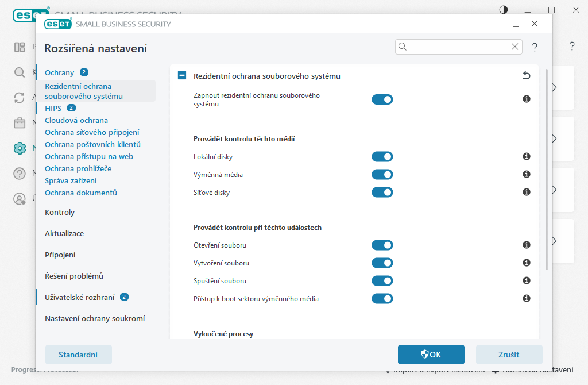Collapse the Rezidentní ochrana souborového systému section
This screenshot has height=385, width=588.
182,76
